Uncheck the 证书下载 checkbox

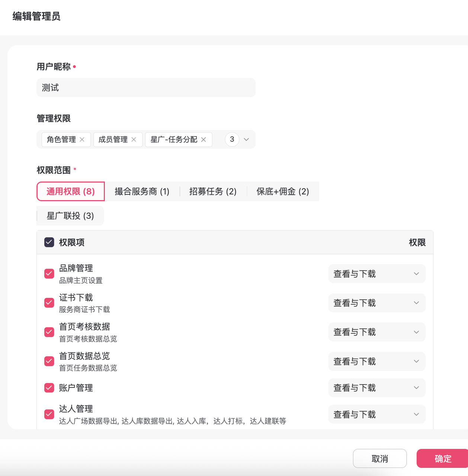[49, 303]
